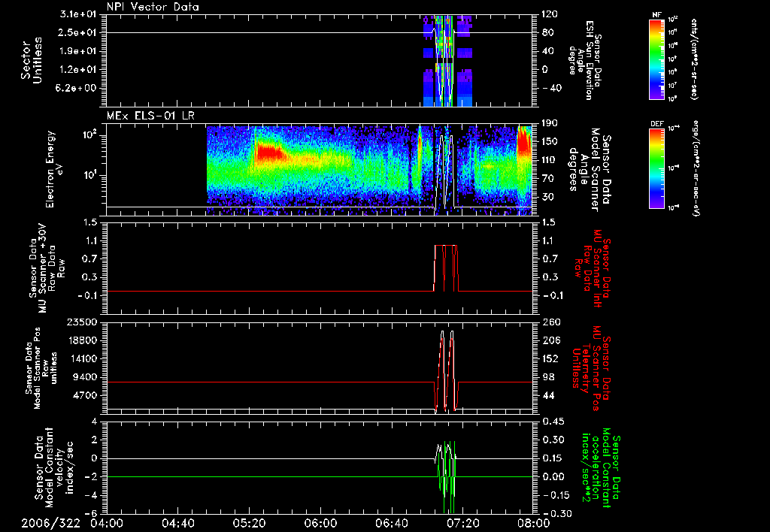Click the 206 telemetry tick label

pos(550,340)
